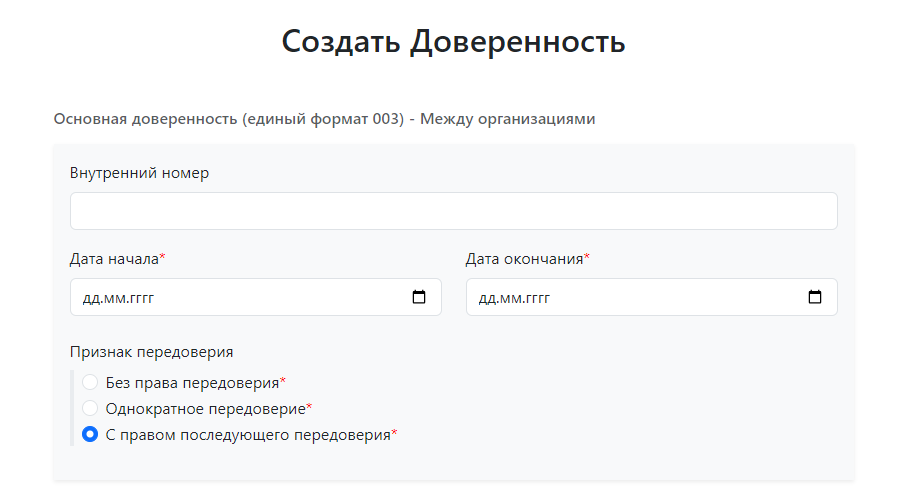Click the Дата начала field label
Viewport: 913px width, 492px height.
click(x=114, y=259)
